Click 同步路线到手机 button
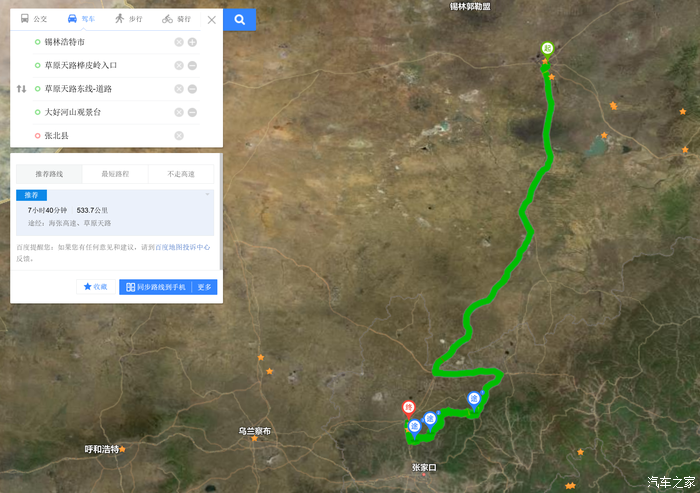700x493 pixels. click(x=155, y=287)
